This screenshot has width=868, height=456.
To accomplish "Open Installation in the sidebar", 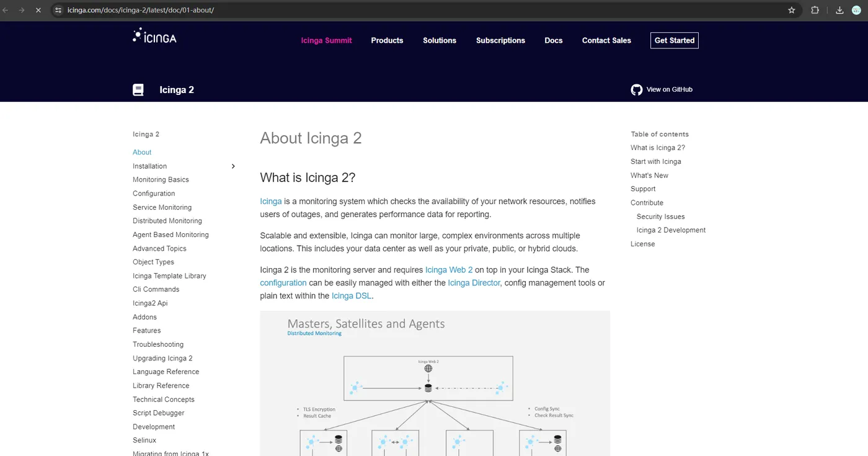I will (149, 166).
